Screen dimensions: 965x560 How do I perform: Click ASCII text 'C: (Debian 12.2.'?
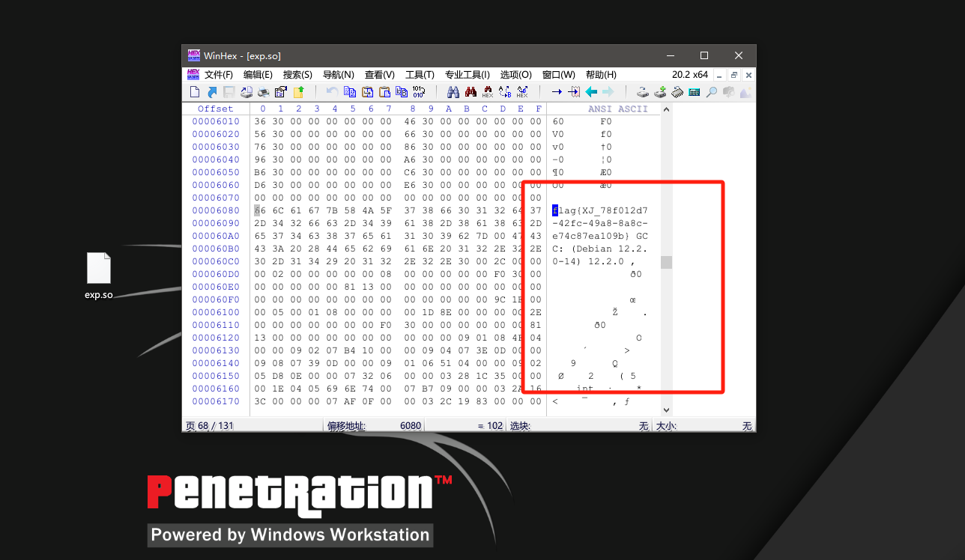600,249
